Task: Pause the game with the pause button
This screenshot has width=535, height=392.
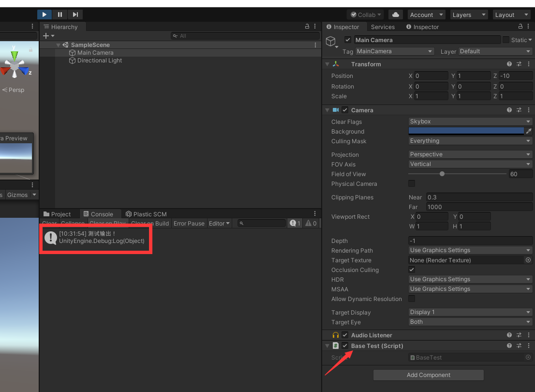Action: coord(60,15)
